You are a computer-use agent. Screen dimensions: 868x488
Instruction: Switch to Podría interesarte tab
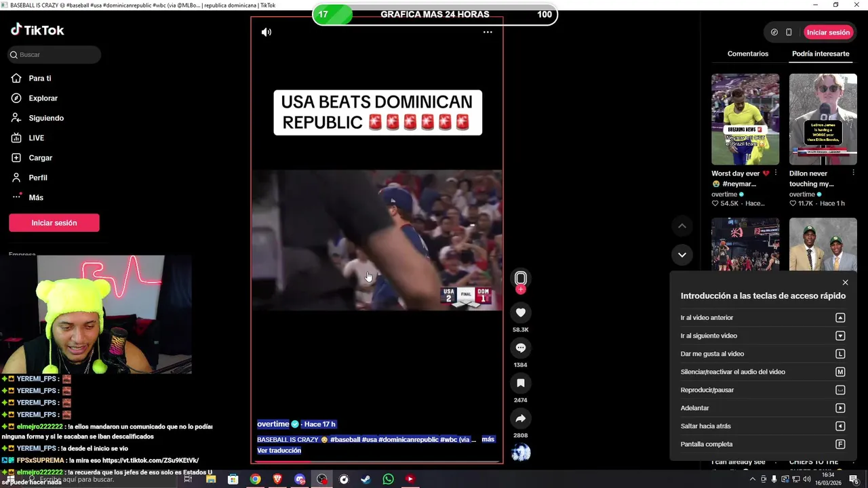coord(821,54)
